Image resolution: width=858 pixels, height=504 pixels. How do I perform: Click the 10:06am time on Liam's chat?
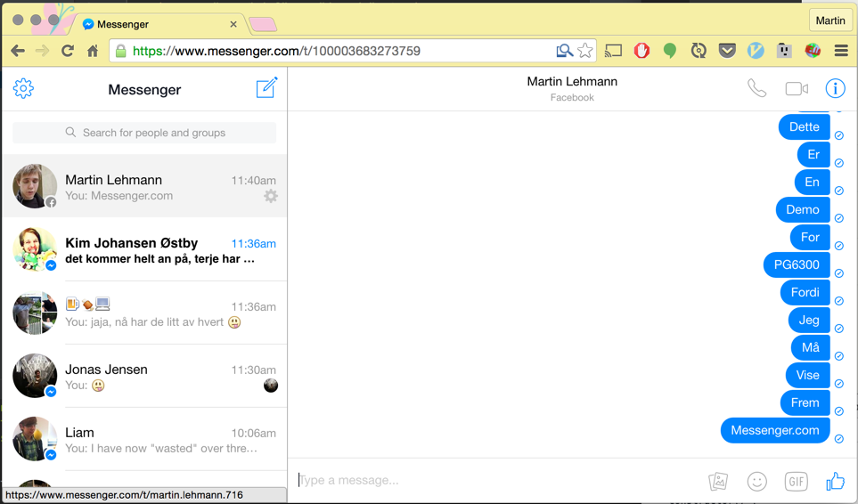(253, 434)
